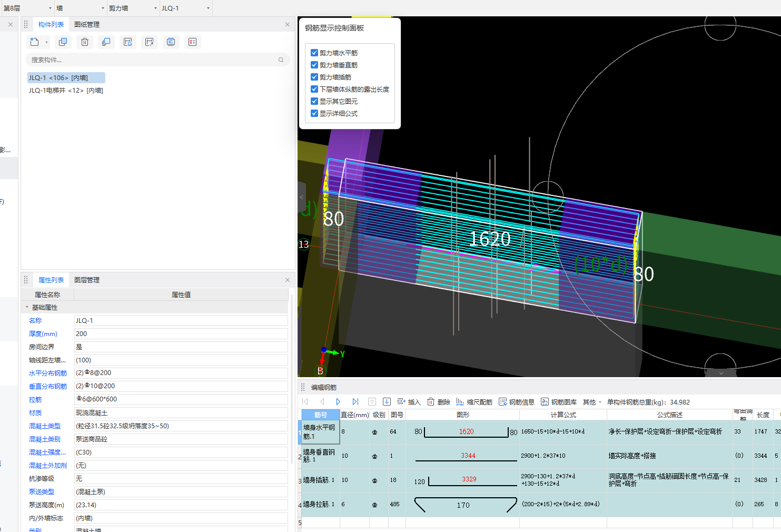Switch to the 图层管理 tab
The width and height of the screenshot is (781, 532).
87,280
